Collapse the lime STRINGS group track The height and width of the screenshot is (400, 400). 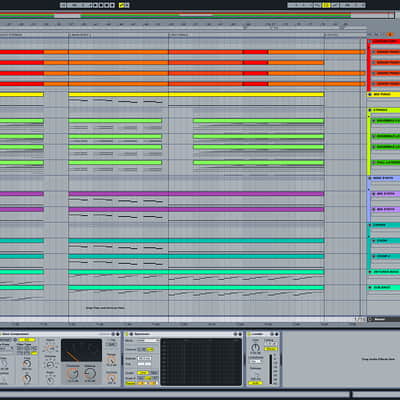370,110
